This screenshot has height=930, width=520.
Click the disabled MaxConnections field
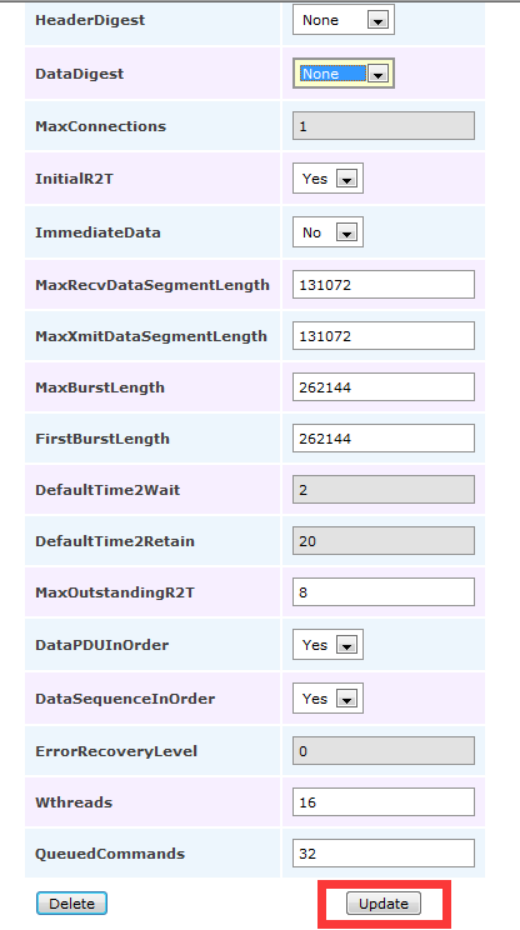[x=384, y=126]
